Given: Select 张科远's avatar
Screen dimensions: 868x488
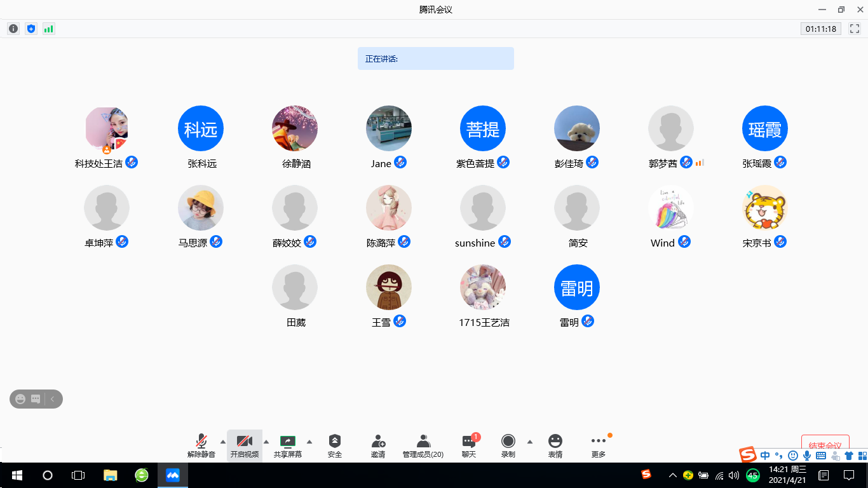Looking at the screenshot, I should (x=201, y=129).
